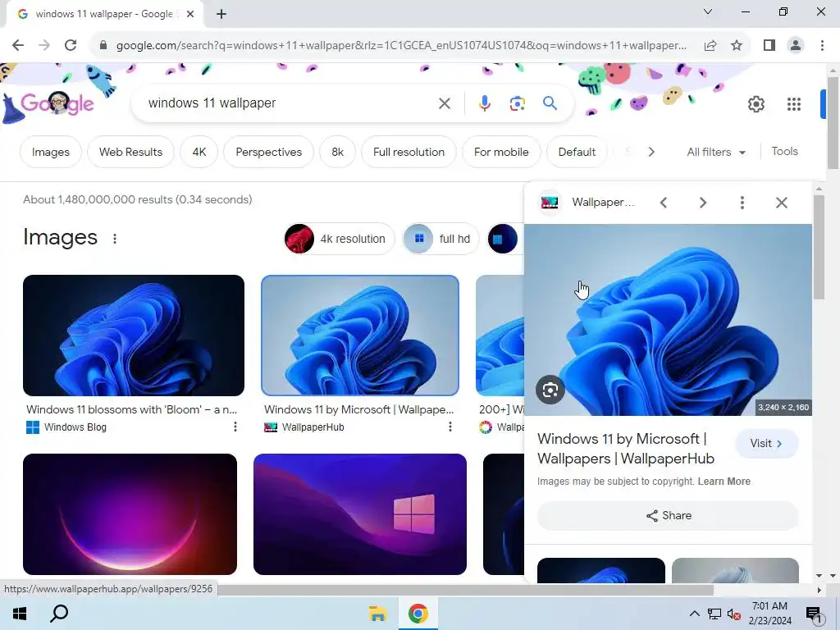Viewport: 840px width, 630px height.
Task: Go to next image in preview panel
Action: pos(703,203)
